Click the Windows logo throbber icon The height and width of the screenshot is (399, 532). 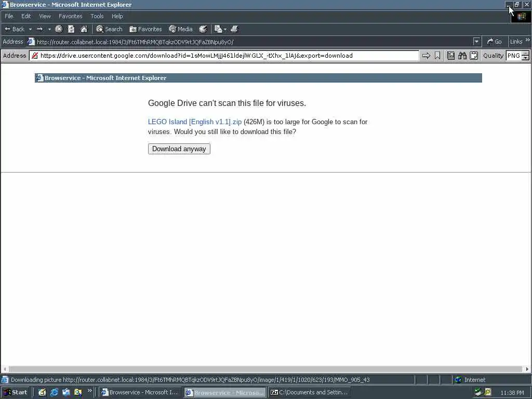522,16
